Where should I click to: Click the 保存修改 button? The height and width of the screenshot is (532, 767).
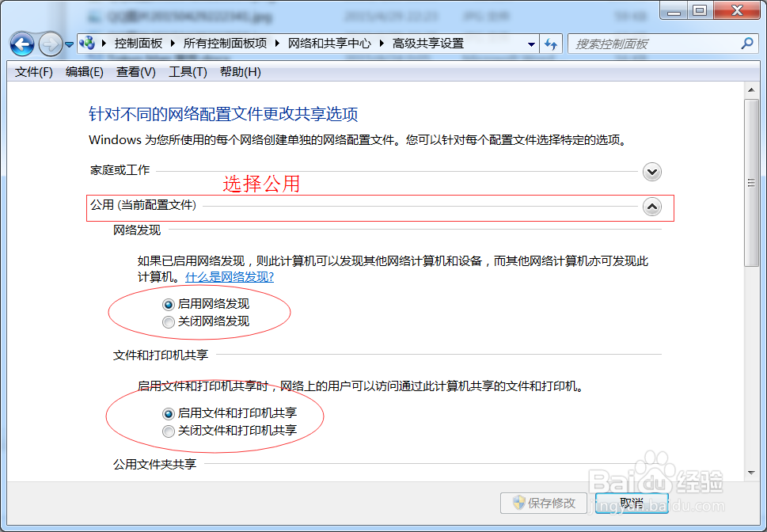(544, 503)
